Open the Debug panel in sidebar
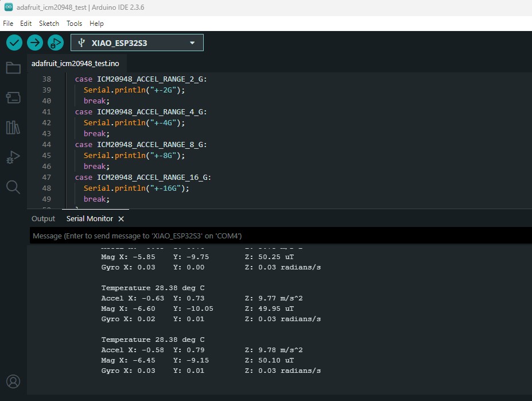532x401 pixels. (13, 157)
